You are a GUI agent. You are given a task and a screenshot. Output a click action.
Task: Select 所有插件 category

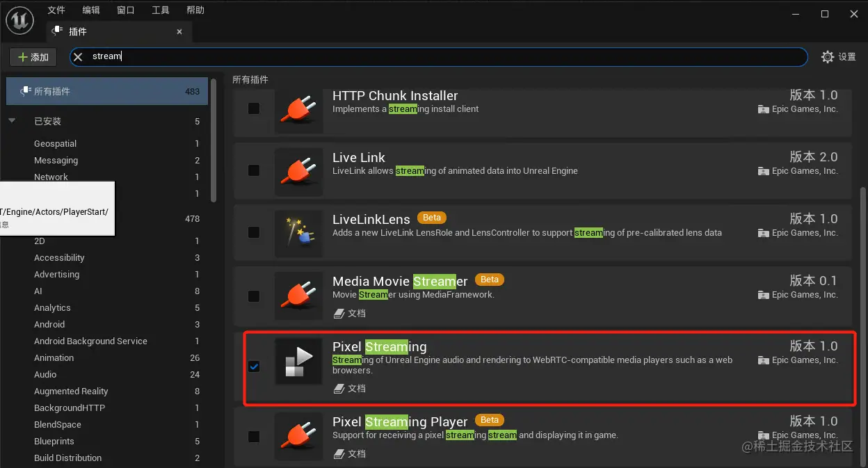(x=107, y=91)
